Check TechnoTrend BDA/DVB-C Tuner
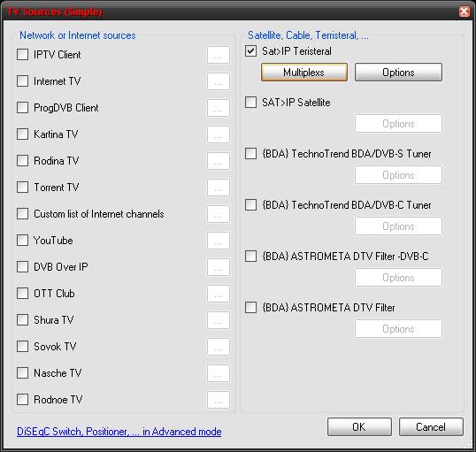The height and width of the screenshot is (452, 476). click(250, 205)
